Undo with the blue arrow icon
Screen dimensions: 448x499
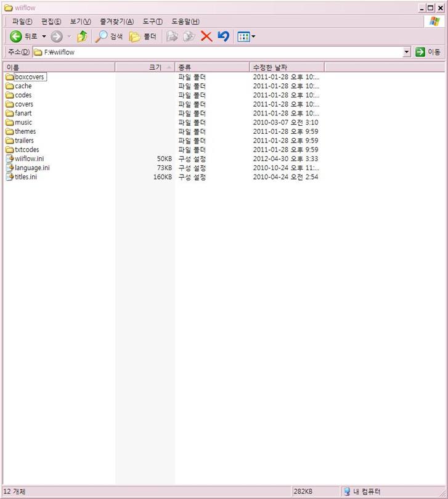coord(224,36)
